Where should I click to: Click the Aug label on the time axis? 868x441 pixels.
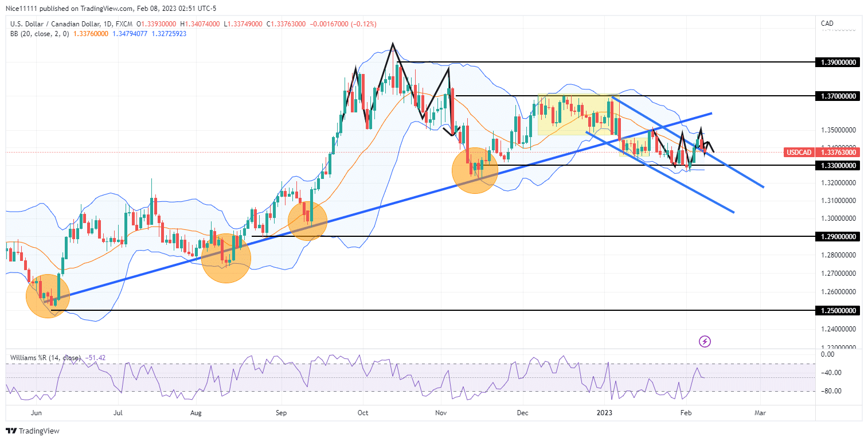(196, 412)
